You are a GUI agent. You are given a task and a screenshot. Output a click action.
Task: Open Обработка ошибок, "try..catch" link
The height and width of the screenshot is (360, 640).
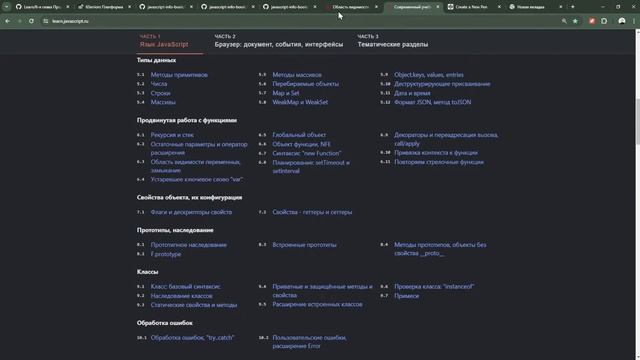click(192, 338)
